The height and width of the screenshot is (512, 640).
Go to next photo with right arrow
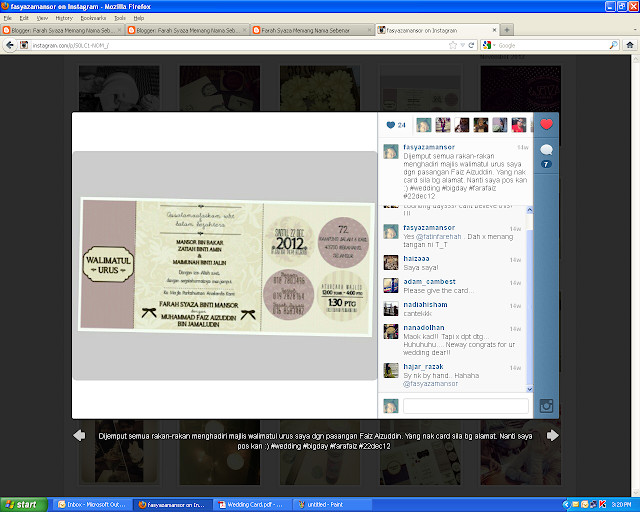[553, 436]
